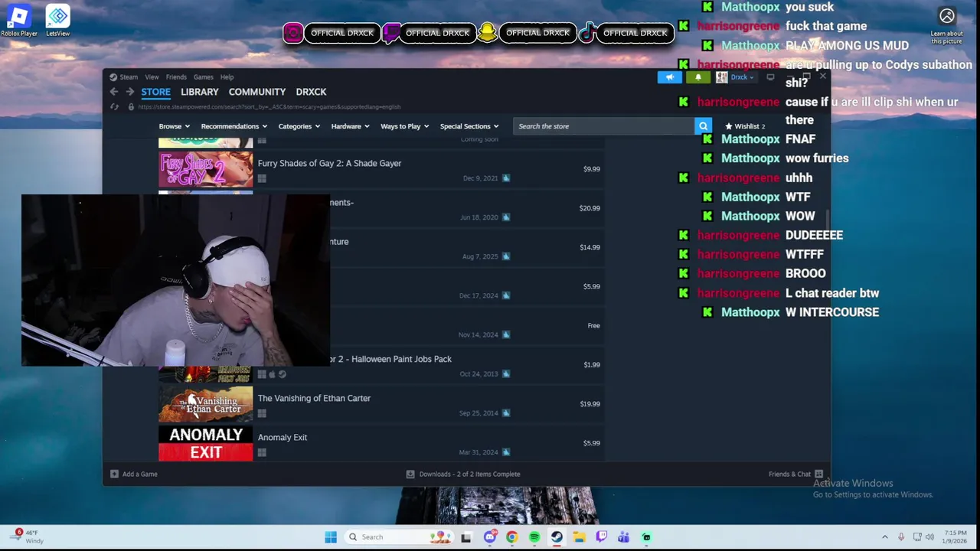
Task: Click Windows platform icon under Furry Shades of Gay 2
Action: tap(262, 178)
